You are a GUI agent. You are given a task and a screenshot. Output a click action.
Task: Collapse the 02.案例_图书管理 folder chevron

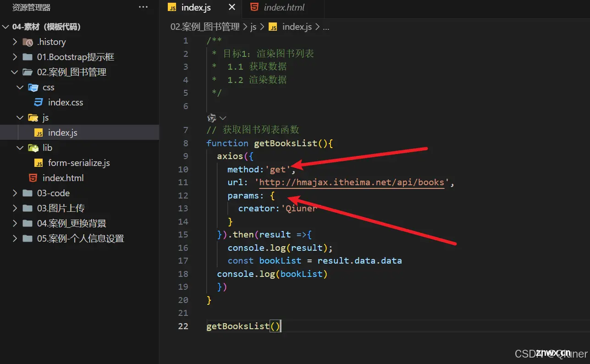click(x=15, y=72)
